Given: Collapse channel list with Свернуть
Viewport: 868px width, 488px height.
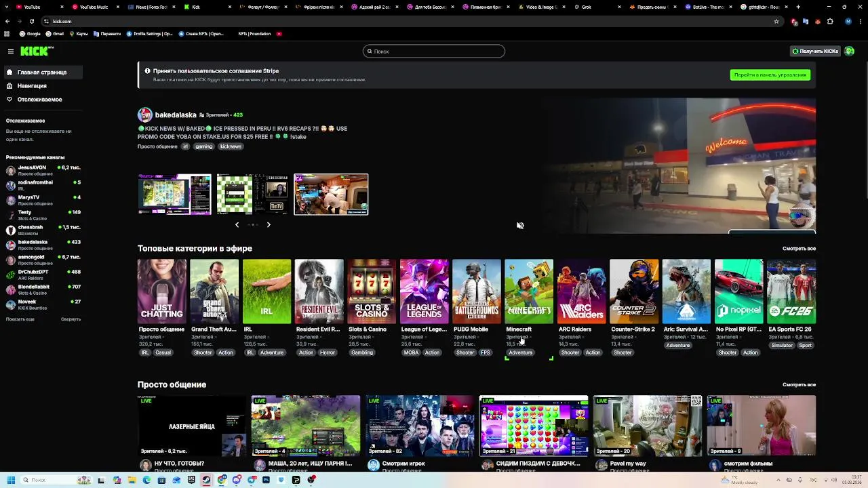Looking at the screenshot, I should [71, 319].
